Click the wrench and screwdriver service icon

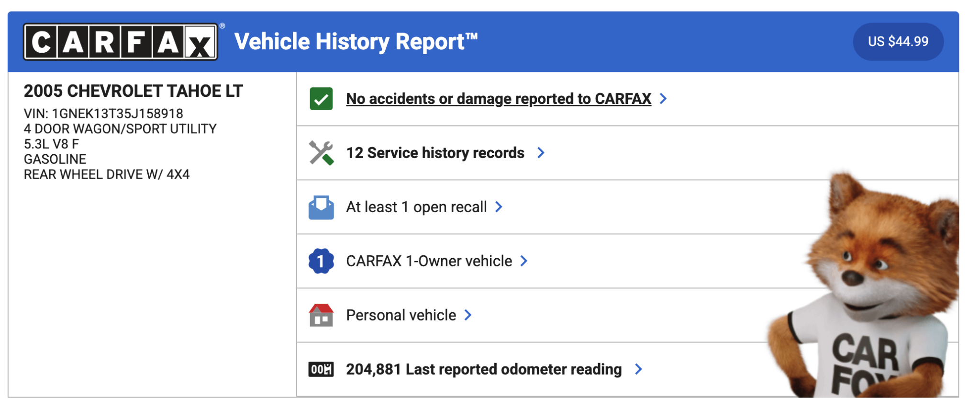pyautogui.click(x=321, y=153)
